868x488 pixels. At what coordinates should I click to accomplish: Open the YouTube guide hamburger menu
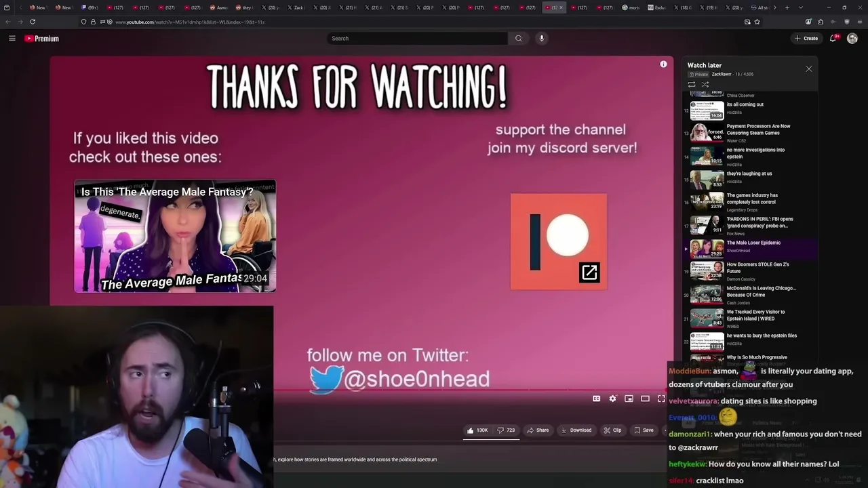point(12,39)
